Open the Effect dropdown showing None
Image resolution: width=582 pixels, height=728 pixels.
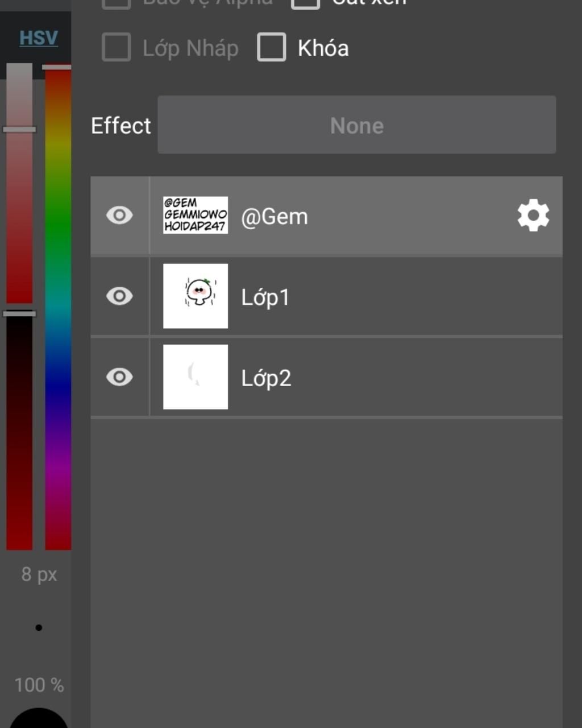click(x=356, y=125)
